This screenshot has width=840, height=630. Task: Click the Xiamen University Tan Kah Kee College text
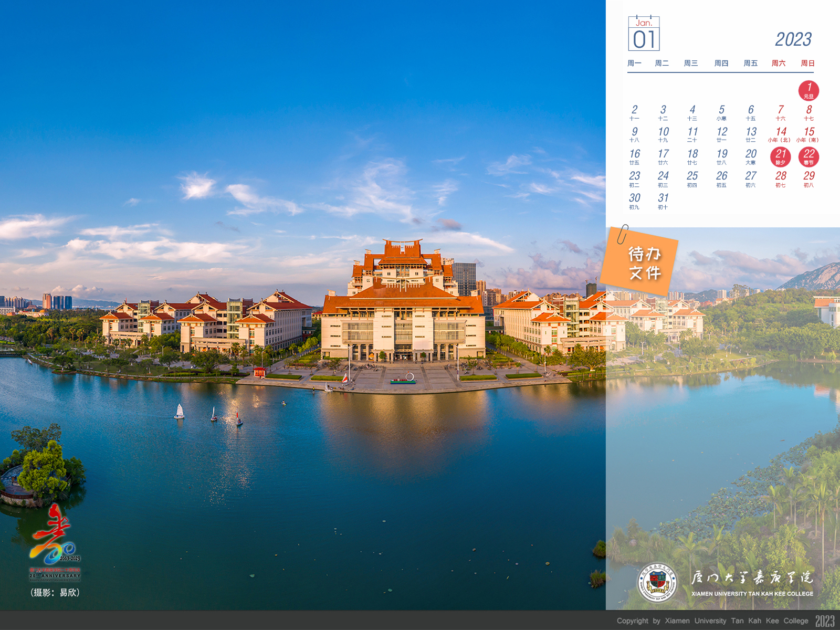pyautogui.click(x=752, y=594)
